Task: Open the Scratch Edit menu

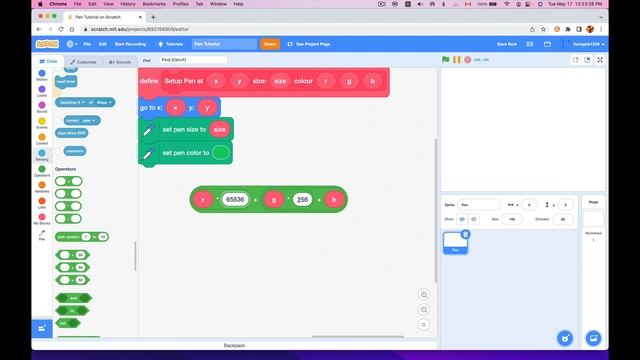Action: click(x=102, y=44)
